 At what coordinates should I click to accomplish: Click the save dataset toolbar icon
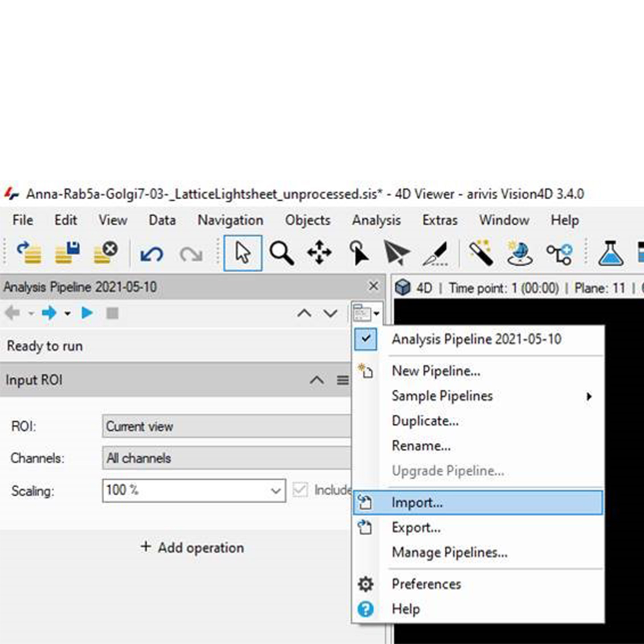pos(67,253)
